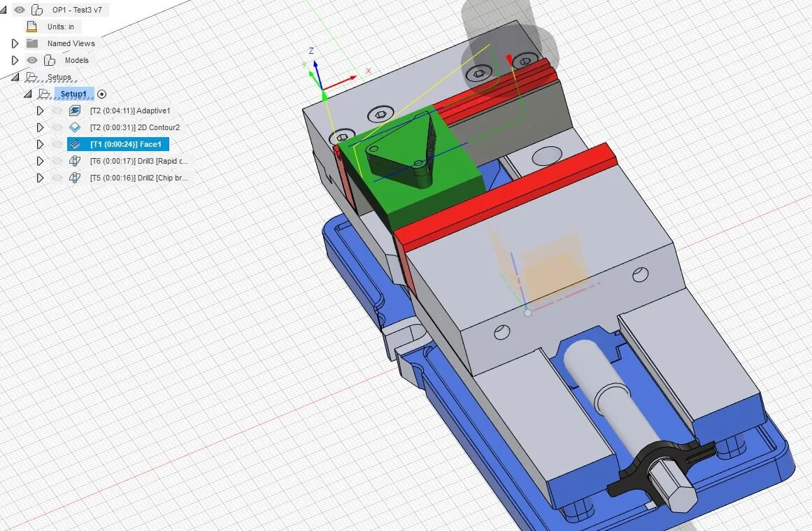812x531 pixels.
Task: Select '[T6 (0:00:17)] Drill3 [Rapid c...' row text
Action: 138,161
